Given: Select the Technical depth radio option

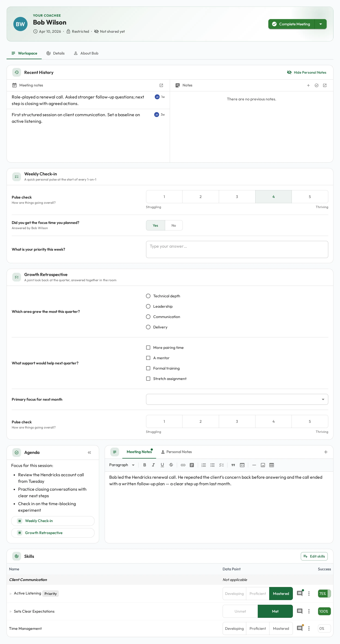Looking at the screenshot, I should (148, 296).
